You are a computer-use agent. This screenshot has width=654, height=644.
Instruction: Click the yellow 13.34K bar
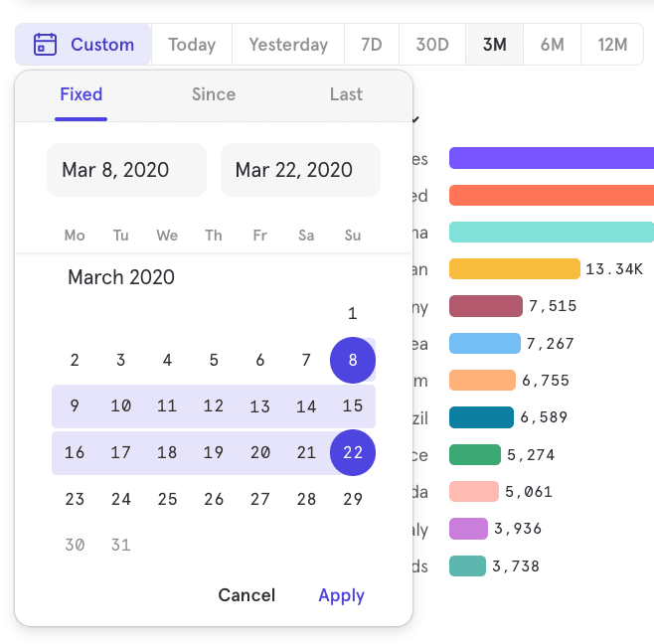click(x=514, y=269)
